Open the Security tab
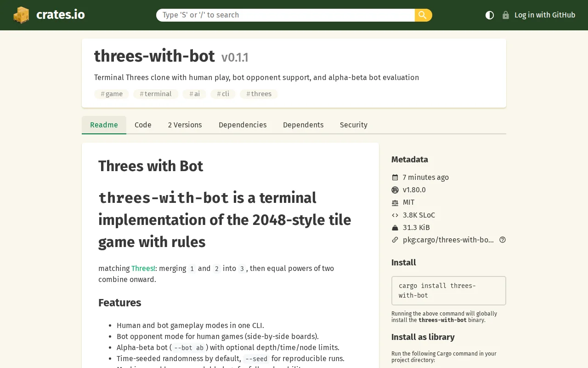The image size is (588, 368). pos(354,125)
